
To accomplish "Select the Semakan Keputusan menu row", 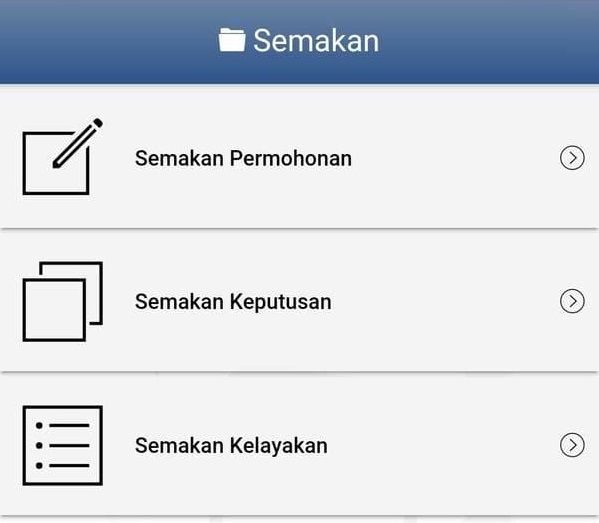I will pos(300,301).
